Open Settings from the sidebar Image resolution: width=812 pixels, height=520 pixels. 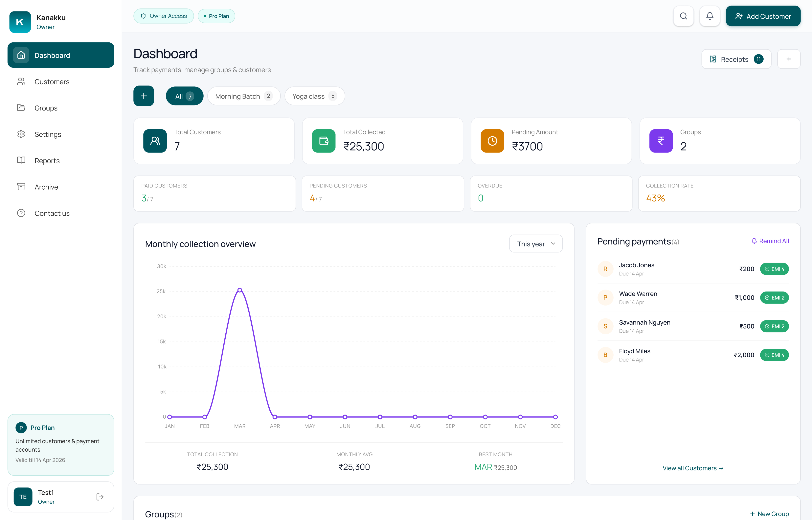click(48, 134)
